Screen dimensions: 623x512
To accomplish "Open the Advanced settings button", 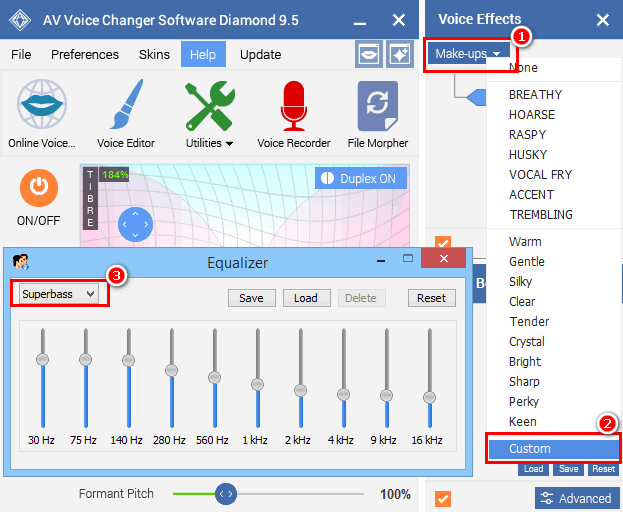I will pos(577,498).
